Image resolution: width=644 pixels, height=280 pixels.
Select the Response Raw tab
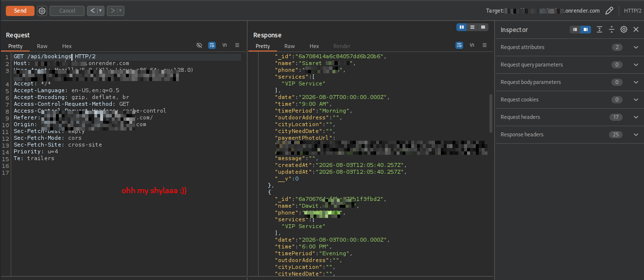click(x=290, y=46)
